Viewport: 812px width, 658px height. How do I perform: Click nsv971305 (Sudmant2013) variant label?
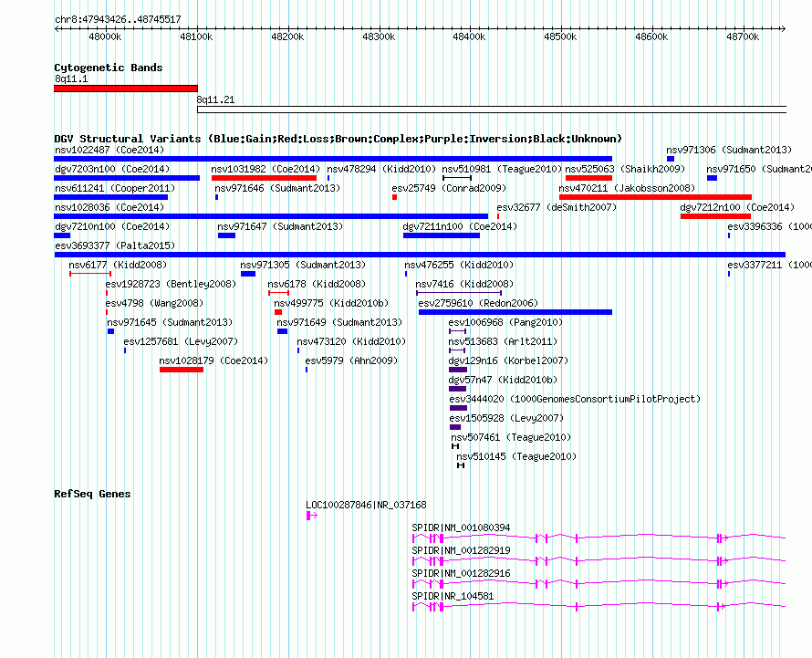point(303,265)
